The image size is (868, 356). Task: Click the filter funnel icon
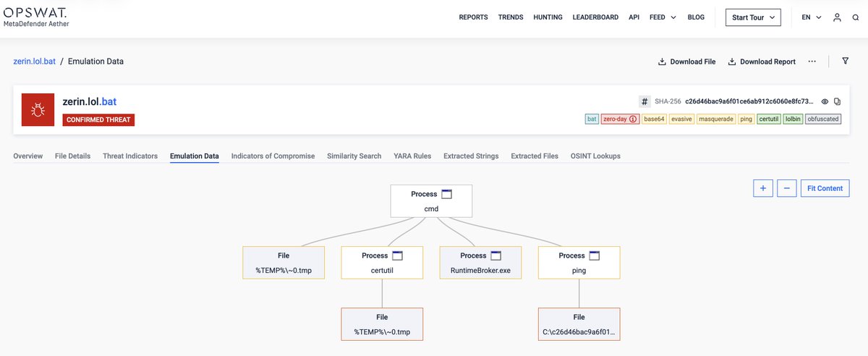[845, 62]
